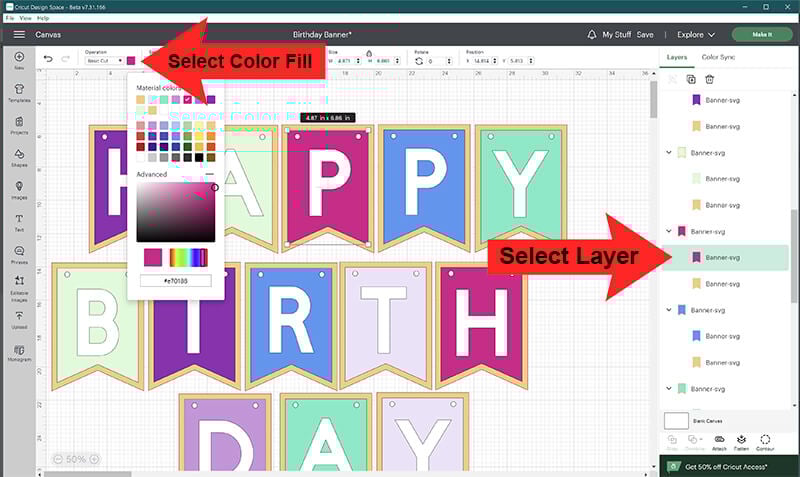Pick black swatch in color grid
The image size is (800, 477).
coord(199,158)
